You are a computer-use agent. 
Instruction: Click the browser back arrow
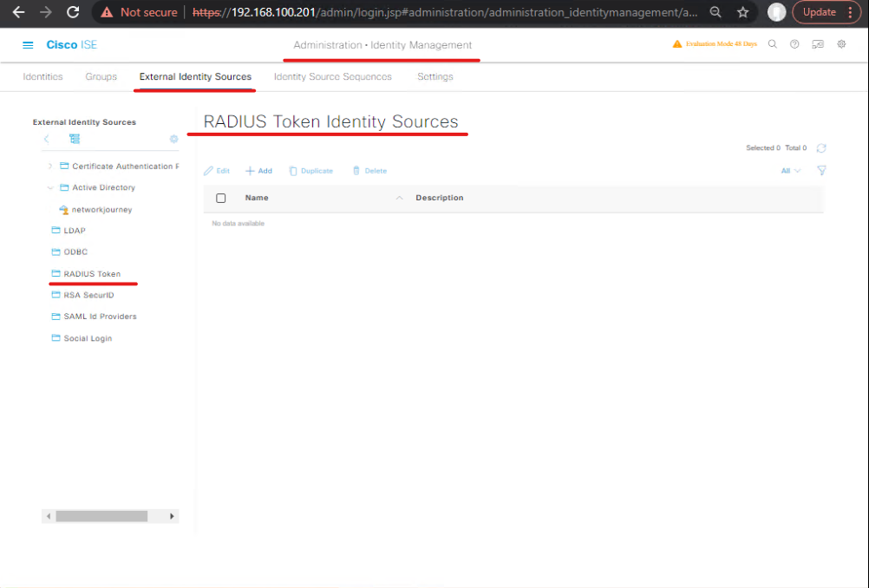pos(18,12)
